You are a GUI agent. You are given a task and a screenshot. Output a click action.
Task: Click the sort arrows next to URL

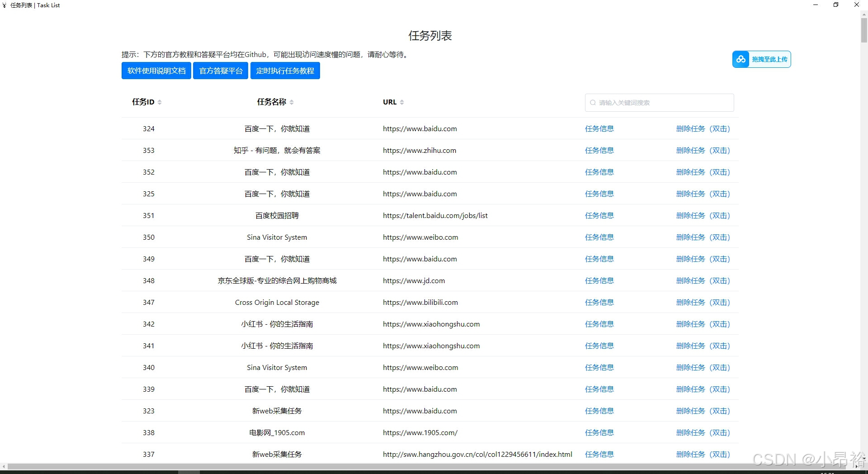coord(402,102)
